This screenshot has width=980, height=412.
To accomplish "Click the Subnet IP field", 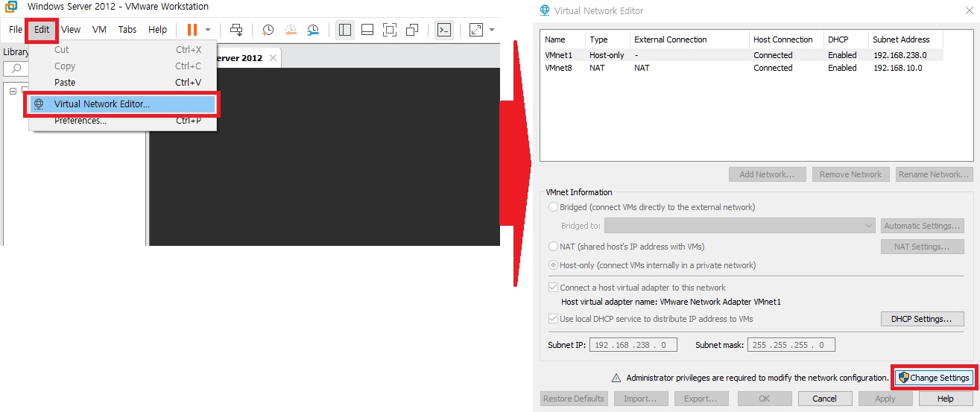I will [633, 345].
